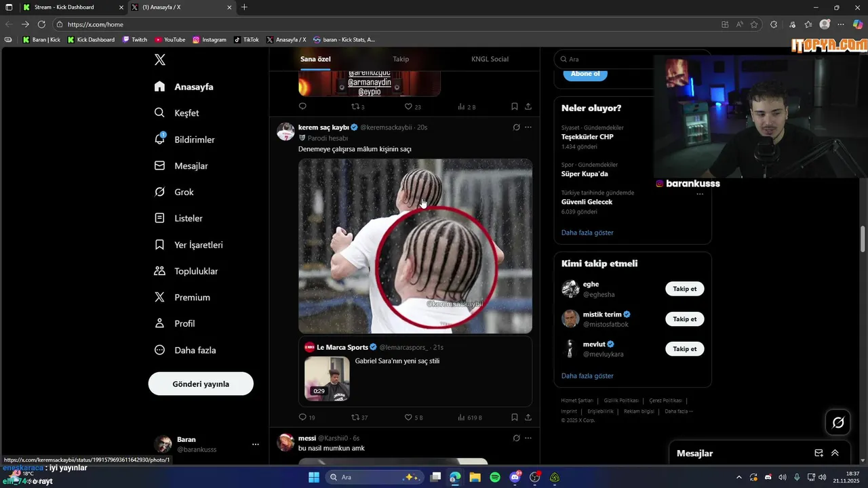
Task: Click the taskbar Ara search box
Action: click(x=374, y=477)
